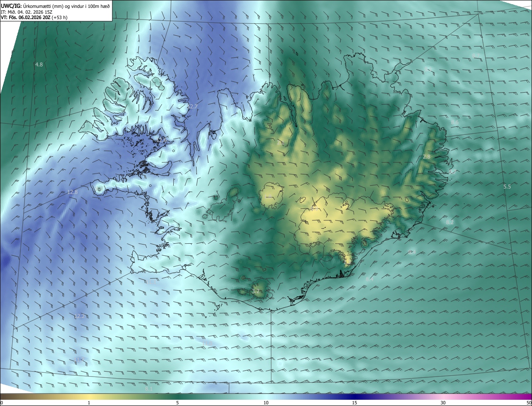Click the 3.2 value label on the south glacier
Image resolution: width=532 pixels, height=406 pixels.
coord(256,291)
